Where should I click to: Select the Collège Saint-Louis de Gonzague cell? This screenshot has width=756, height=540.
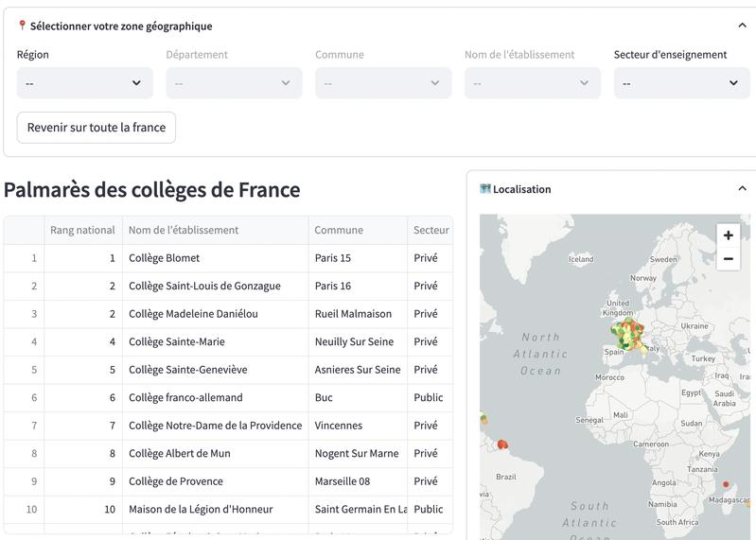(215, 287)
